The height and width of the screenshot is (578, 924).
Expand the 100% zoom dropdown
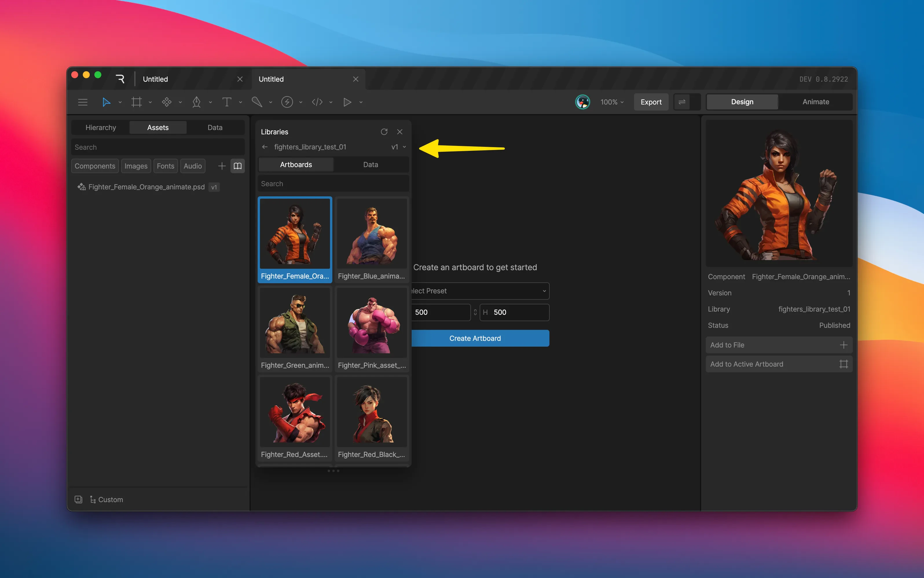tap(611, 102)
